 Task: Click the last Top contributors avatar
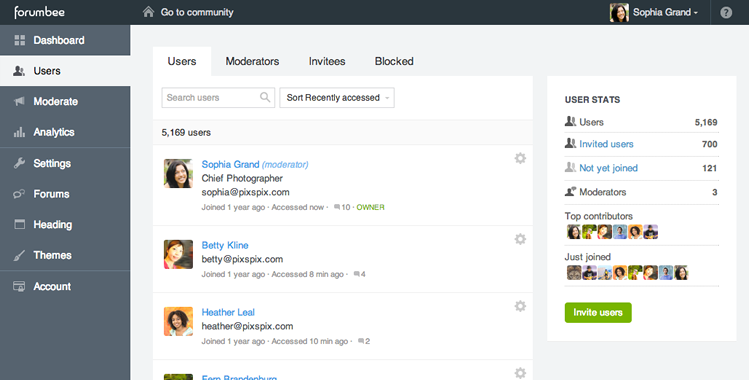(651, 232)
